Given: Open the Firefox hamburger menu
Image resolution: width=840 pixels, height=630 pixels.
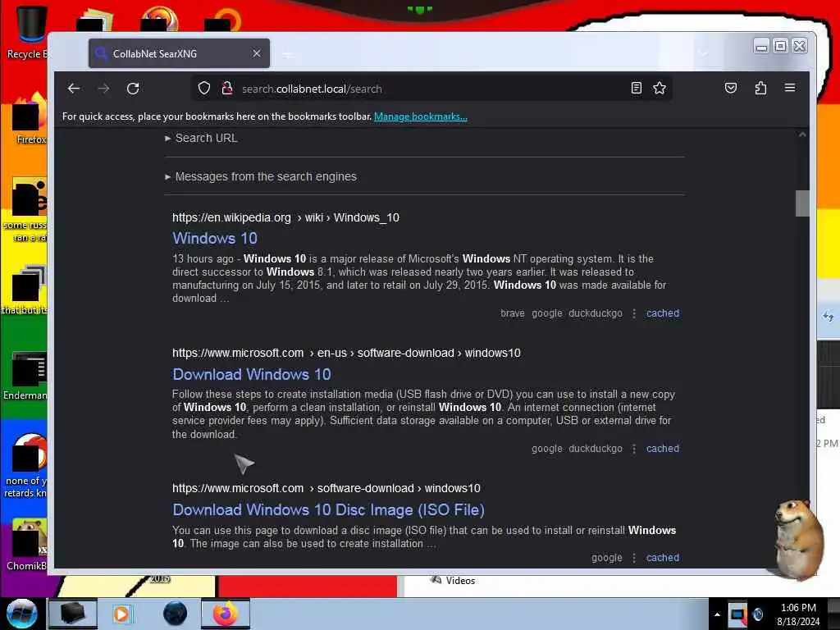Looking at the screenshot, I should tap(790, 88).
